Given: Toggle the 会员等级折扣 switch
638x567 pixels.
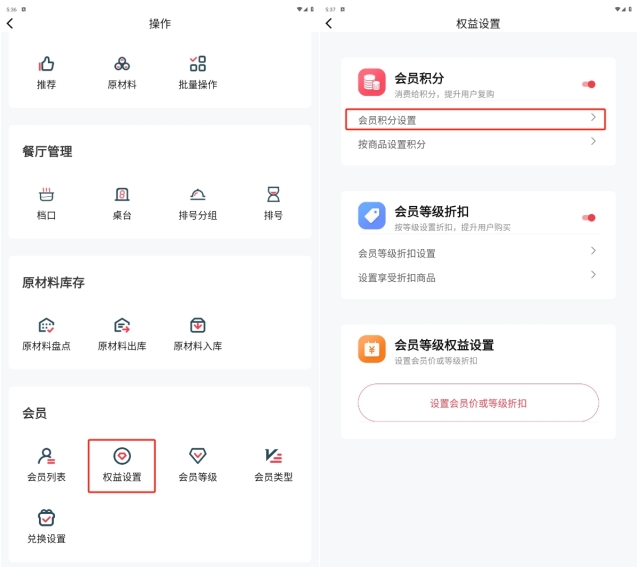Looking at the screenshot, I should click(x=589, y=217).
